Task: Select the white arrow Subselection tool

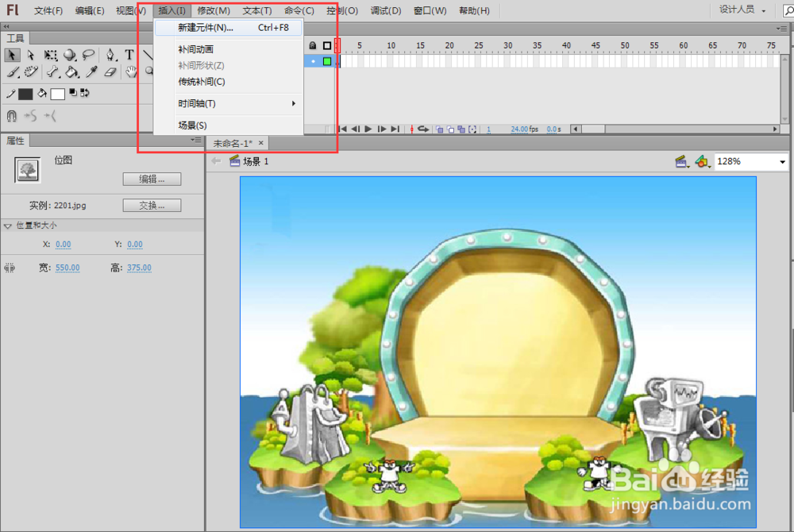Action: click(31, 55)
